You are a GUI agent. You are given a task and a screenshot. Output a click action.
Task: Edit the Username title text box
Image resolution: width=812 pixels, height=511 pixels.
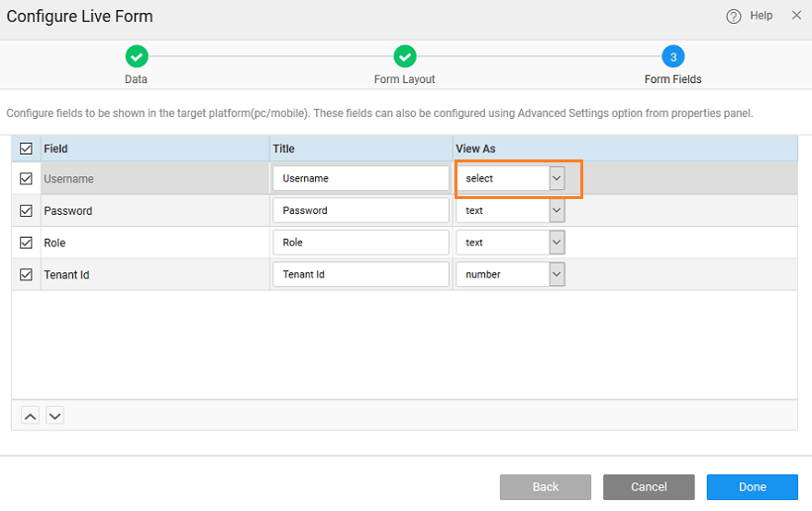pos(360,179)
